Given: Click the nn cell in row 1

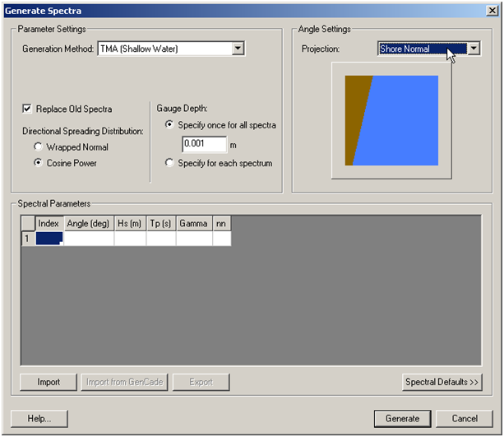Looking at the screenshot, I should [222, 239].
